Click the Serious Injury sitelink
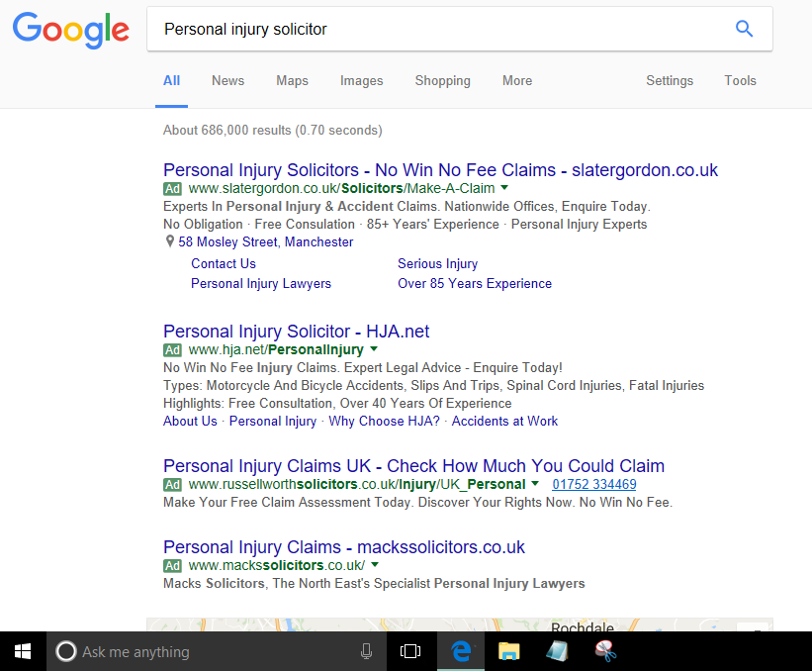 (437, 263)
